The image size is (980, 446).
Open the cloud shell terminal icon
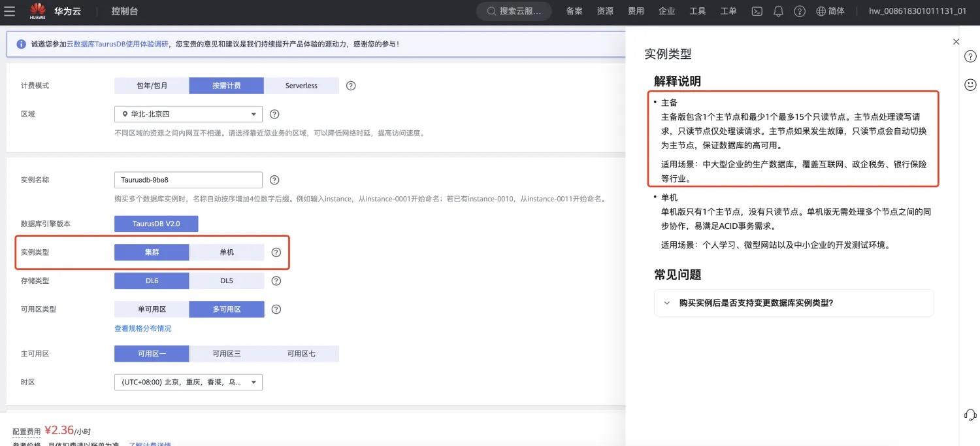click(757, 11)
